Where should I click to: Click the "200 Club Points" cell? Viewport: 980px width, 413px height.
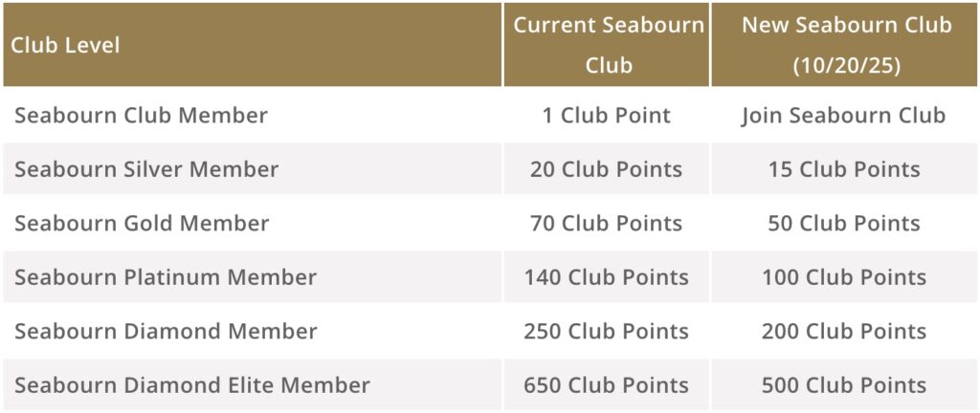click(843, 332)
